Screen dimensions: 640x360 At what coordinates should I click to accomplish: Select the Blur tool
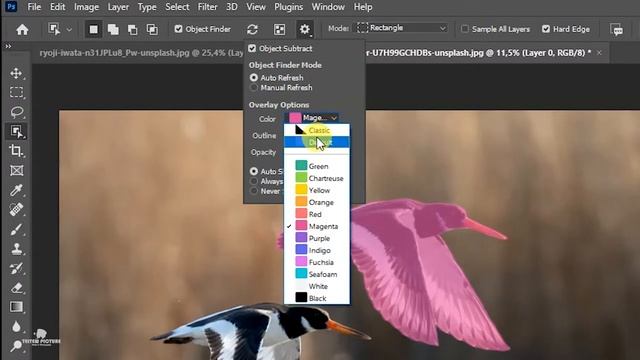coord(16,327)
